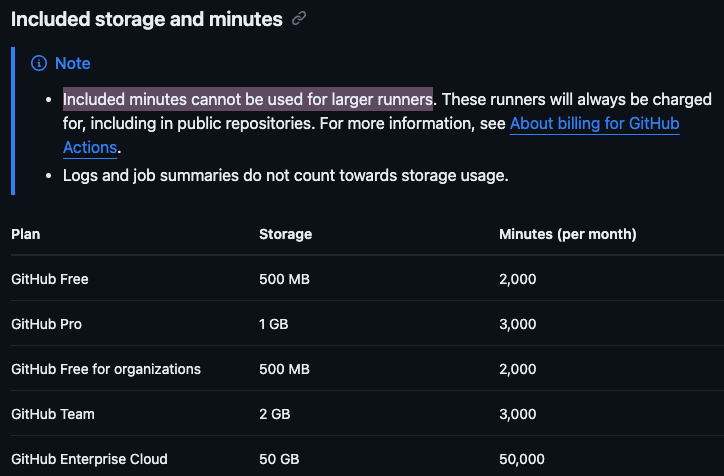This screenshot has width=724, height=476.
Task: Click the 50 GB storage value
Action: pyautogui.click(x=279, y=459)
